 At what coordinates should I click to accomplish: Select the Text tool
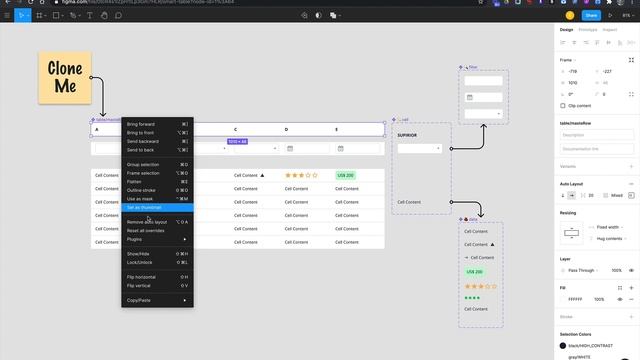click(89, 16)
